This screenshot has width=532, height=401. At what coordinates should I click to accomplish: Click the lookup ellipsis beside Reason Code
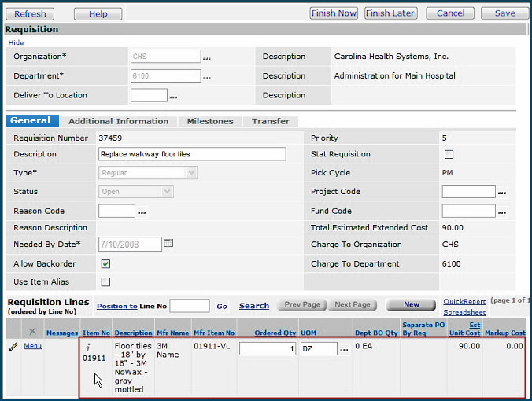pyautogui.click(x=142, y=212)
